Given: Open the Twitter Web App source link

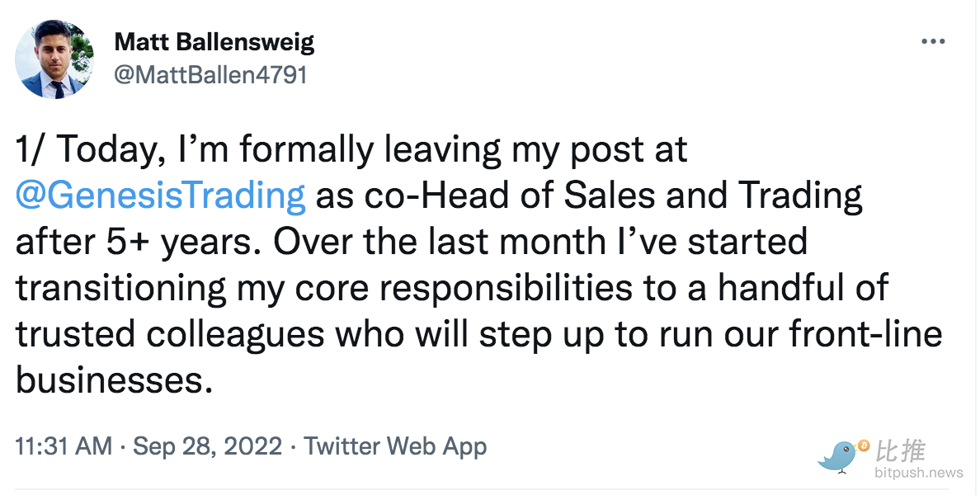Looking at the screenshot, I should [395, 446].
